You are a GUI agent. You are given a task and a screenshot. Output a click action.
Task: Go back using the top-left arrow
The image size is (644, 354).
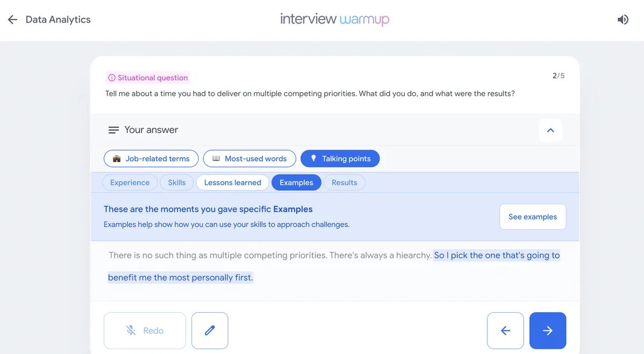[x=13, y=20]
